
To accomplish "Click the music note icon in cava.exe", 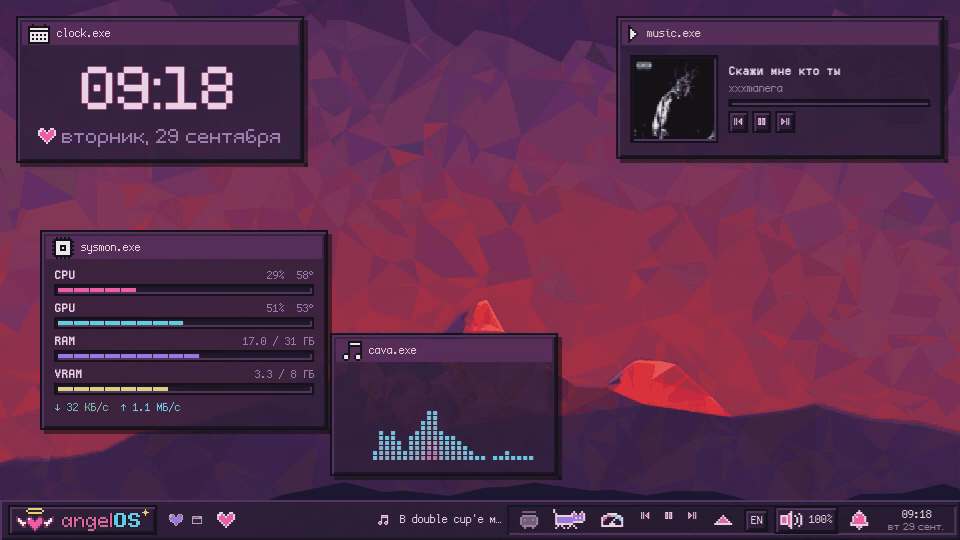I will pyautogui.click(x=352, y=351).
